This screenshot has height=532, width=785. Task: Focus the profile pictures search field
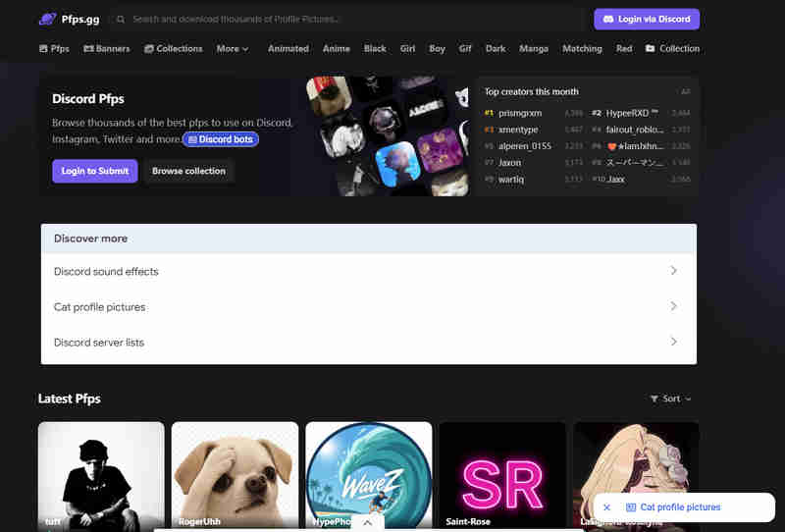point(348,20)
